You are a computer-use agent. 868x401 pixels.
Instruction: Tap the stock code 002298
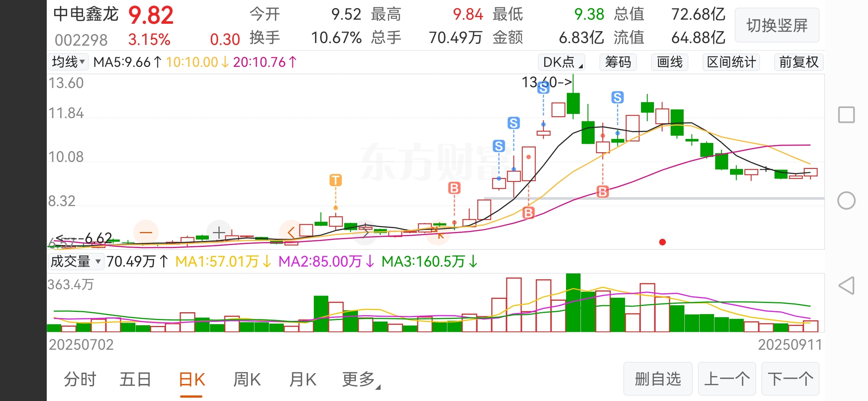pyautogui.click(x=81, y=40)
